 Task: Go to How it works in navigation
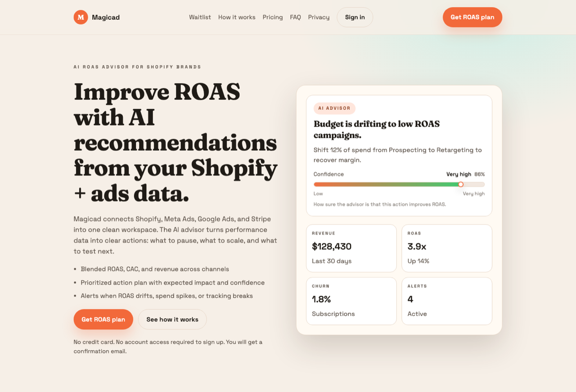pos(237,17)
